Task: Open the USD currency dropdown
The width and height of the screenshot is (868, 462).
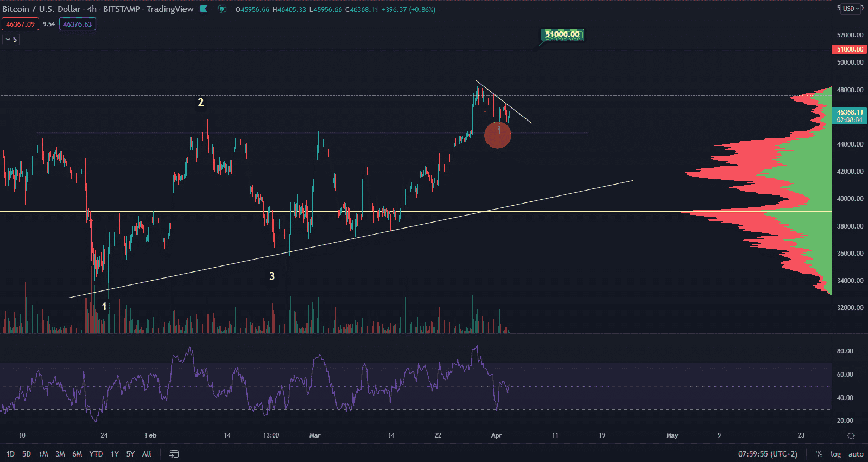Action: point(851,9)
